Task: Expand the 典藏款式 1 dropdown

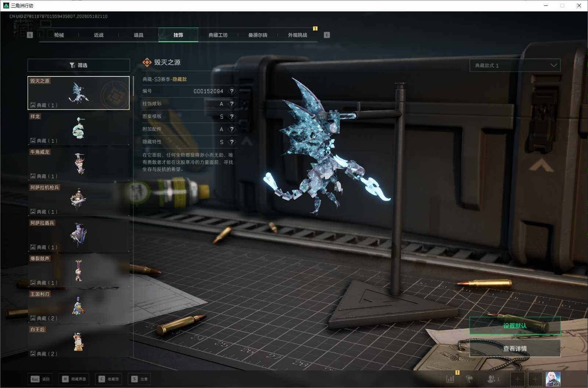Action: (x=515, y=65)
